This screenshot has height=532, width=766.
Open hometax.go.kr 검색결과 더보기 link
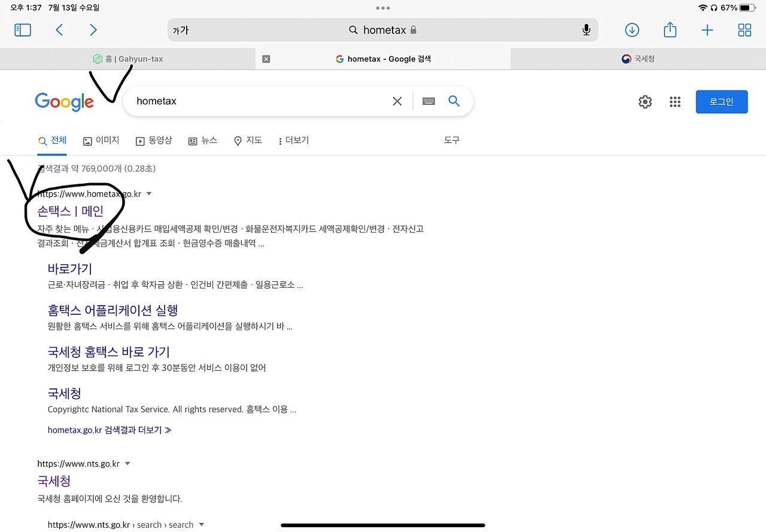coord(110,430)
